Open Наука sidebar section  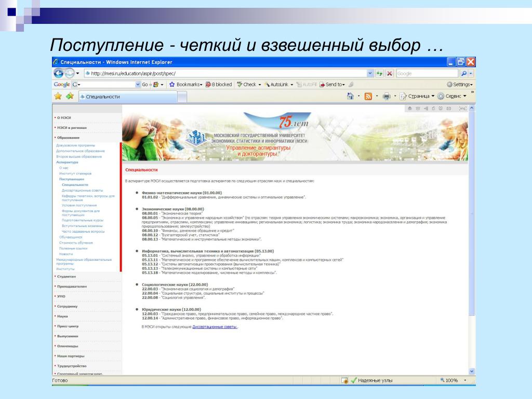[x=62, y=316]
